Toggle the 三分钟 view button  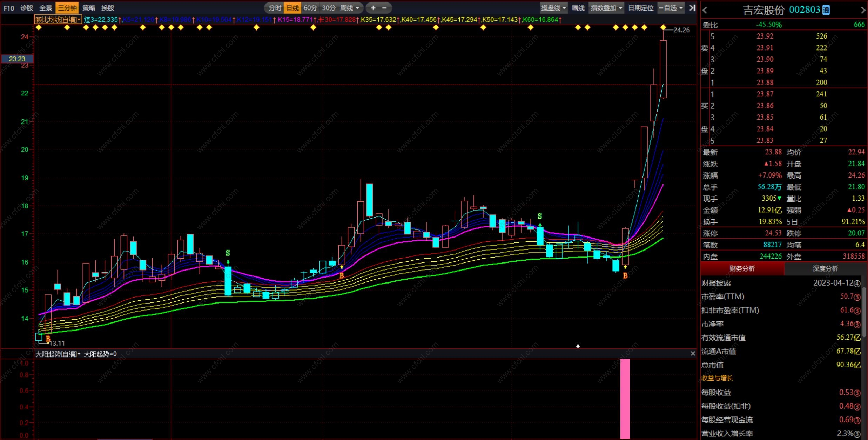coord(67,8)
